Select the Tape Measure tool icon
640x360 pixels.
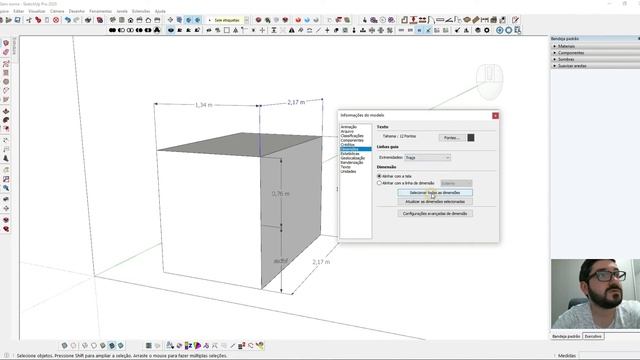(x=440, y=20)
